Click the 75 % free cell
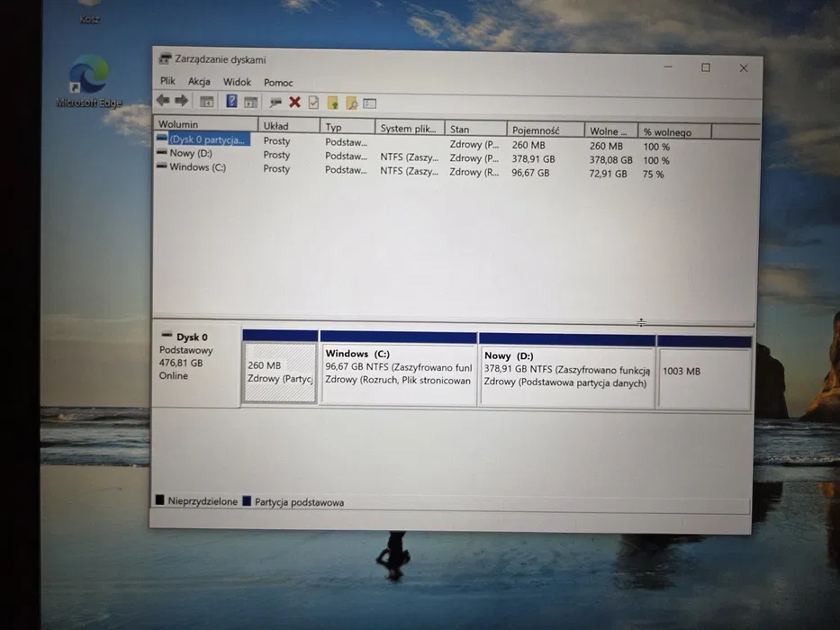This screenshot has height=630, width=840. click(x=653, y=174)
